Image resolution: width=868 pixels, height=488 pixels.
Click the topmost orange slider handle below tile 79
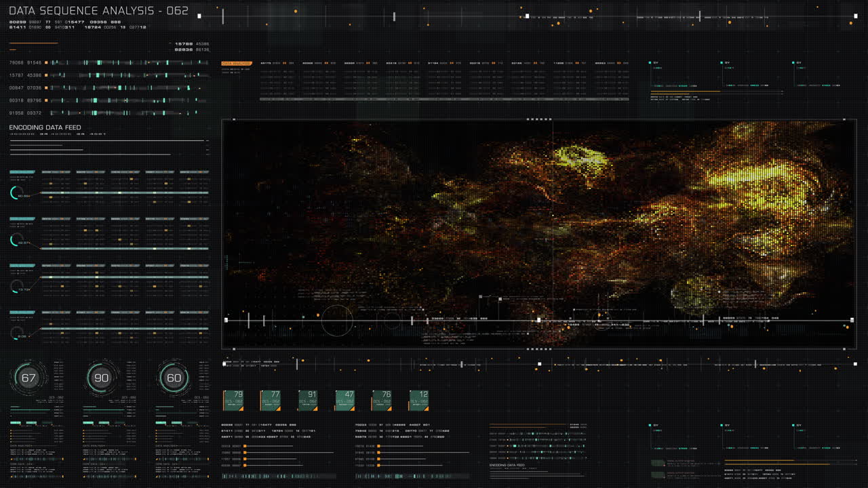coord(244,446)
